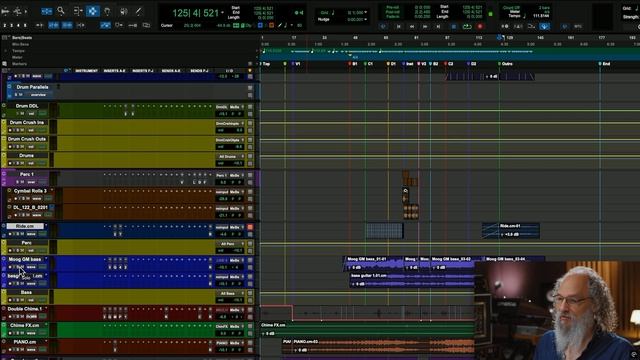Click the Stop transport button
Viewport: 640px width, 360px height.
pos(453,27)
